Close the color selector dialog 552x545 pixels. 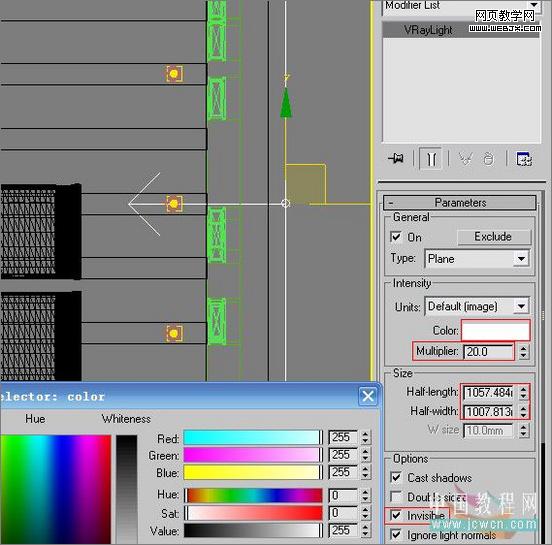point(368,396)
